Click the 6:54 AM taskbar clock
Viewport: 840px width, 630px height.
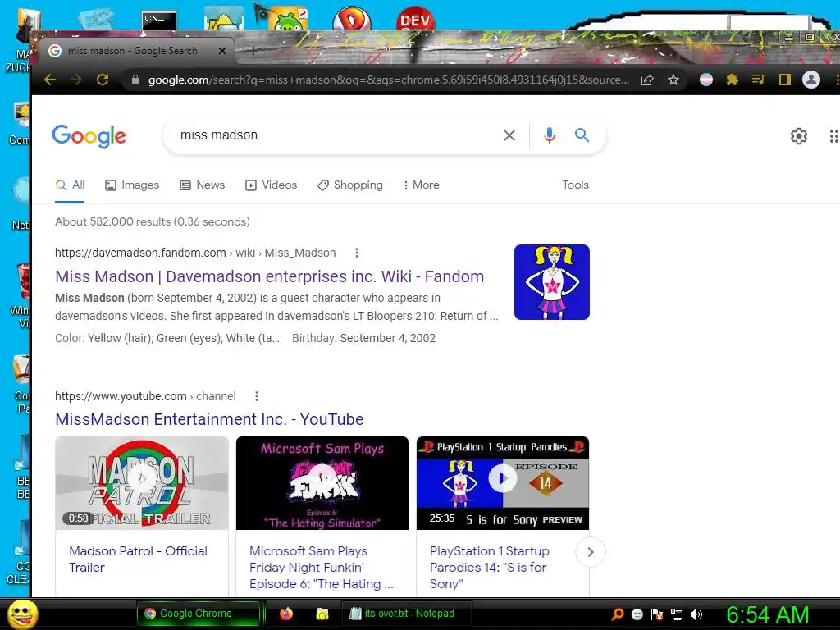point(767,614)
